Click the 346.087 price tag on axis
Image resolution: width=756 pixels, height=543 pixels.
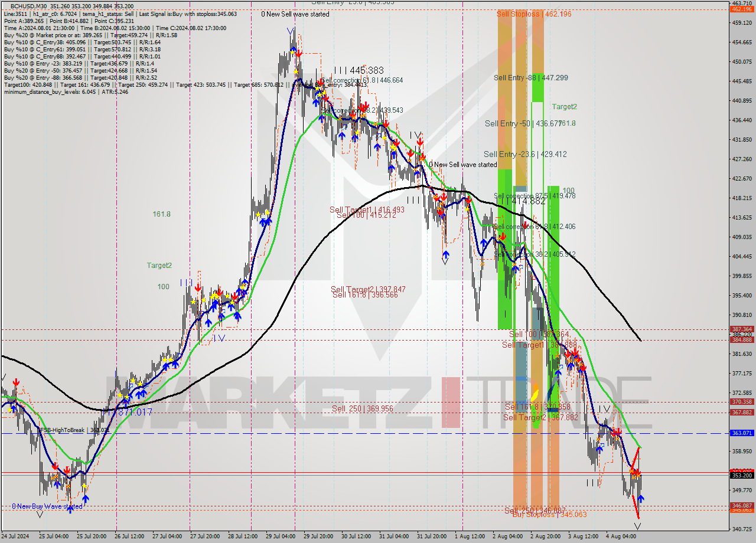click(x=742, y=506)
